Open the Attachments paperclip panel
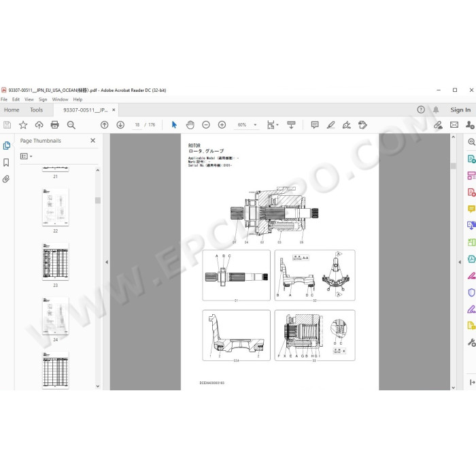The height and width of the screenshot is (476, 476). 6,179
